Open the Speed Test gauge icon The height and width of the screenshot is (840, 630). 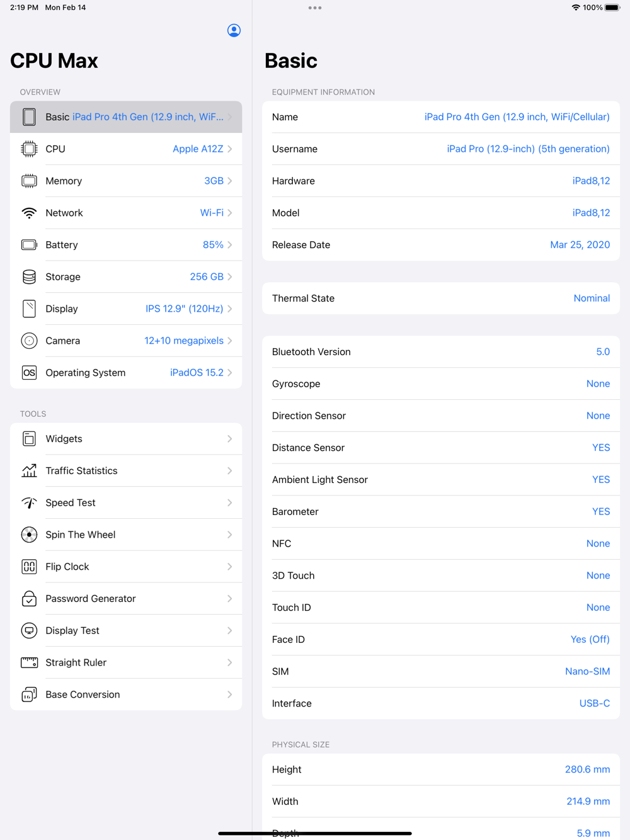tap(29, 502)
